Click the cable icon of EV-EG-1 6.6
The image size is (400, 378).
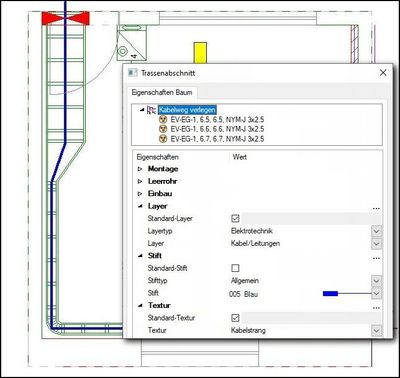tap(163, 129)
